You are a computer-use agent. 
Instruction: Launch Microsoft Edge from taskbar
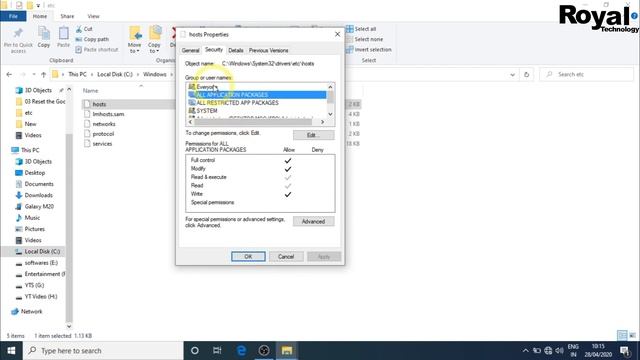tap(241, 351)
